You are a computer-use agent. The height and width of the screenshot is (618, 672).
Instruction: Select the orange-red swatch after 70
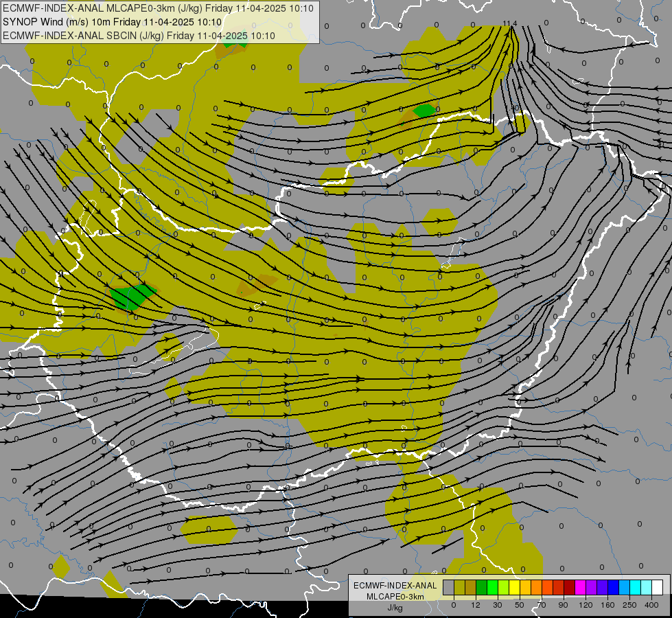tap(547, 588)
